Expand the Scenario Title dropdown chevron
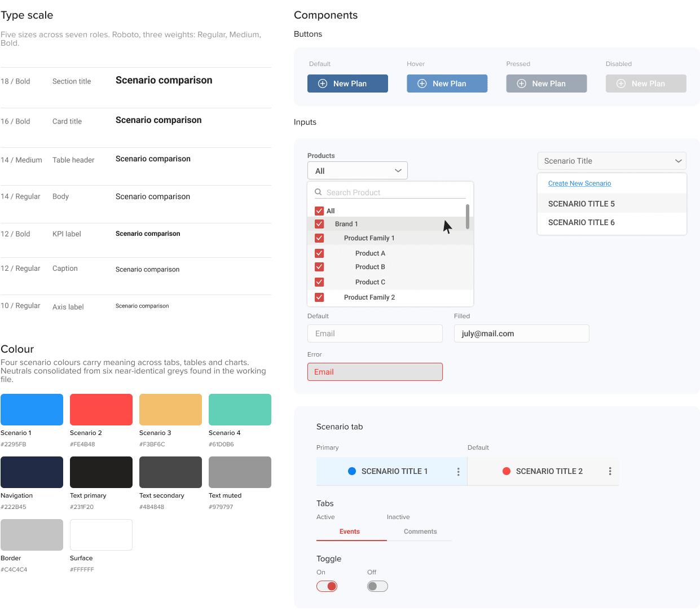This screenshot has height=615, width=700. click(x=679, y=161)
